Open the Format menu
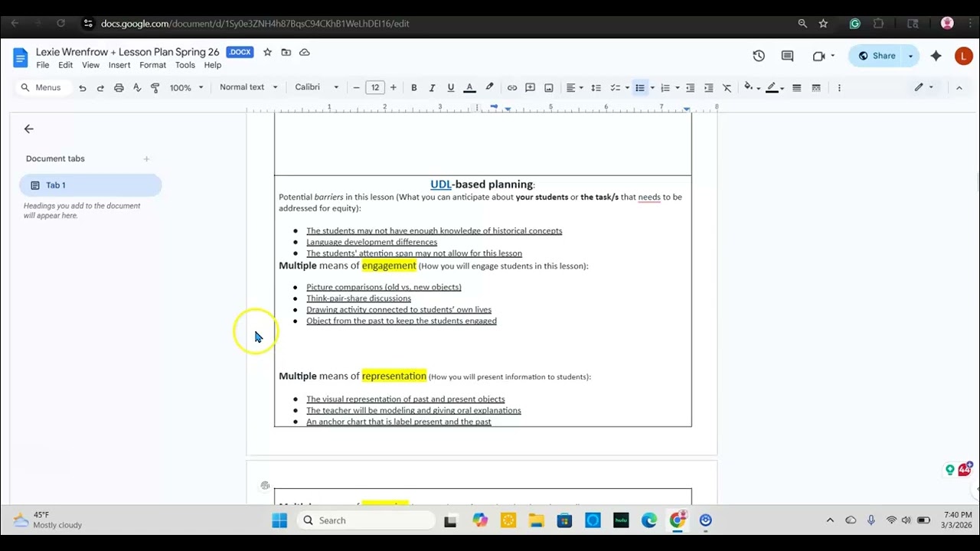This screenshot has width=980, height=551. pos(153,66)
